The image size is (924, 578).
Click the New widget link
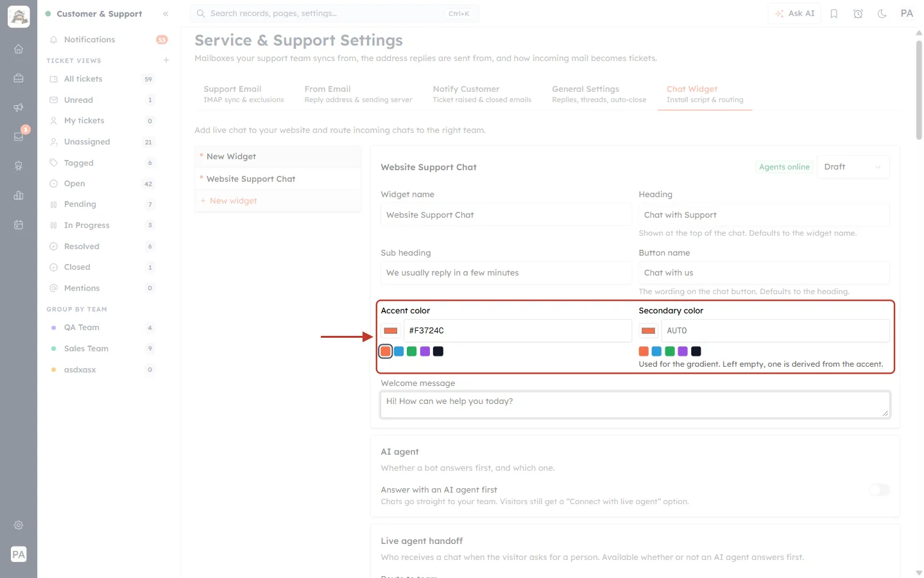tap(233, 201)
